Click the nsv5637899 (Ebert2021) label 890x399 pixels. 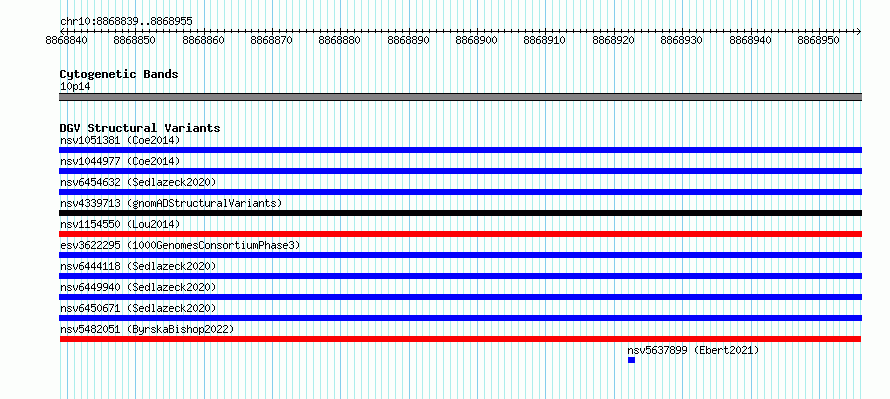click(693, 350)
